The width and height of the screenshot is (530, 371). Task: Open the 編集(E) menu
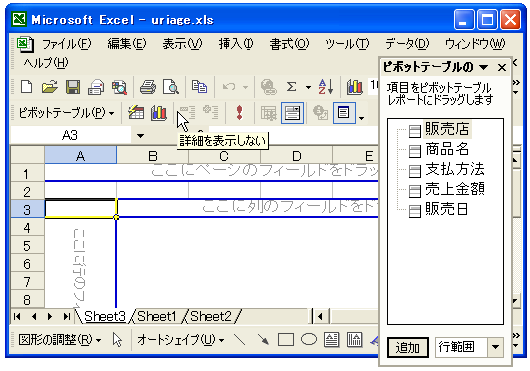coord(127,44)
